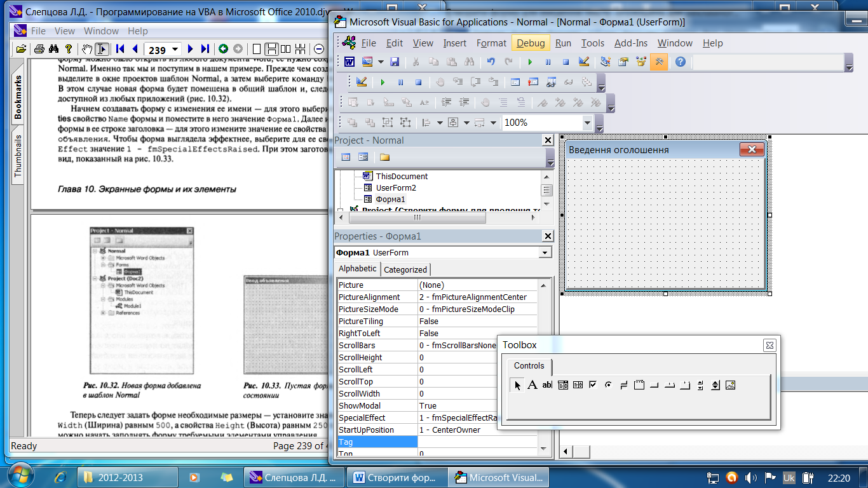Screen dimensions: 868x488
Task: Save Normal with the floppy disk icon
Action: (395, 62)
